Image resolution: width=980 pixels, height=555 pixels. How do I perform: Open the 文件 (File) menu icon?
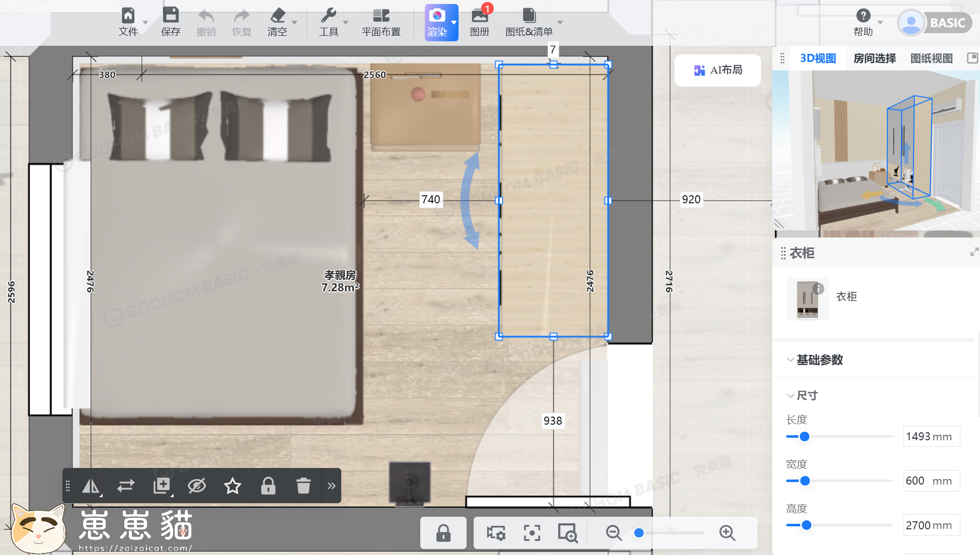tap(128, 16)
